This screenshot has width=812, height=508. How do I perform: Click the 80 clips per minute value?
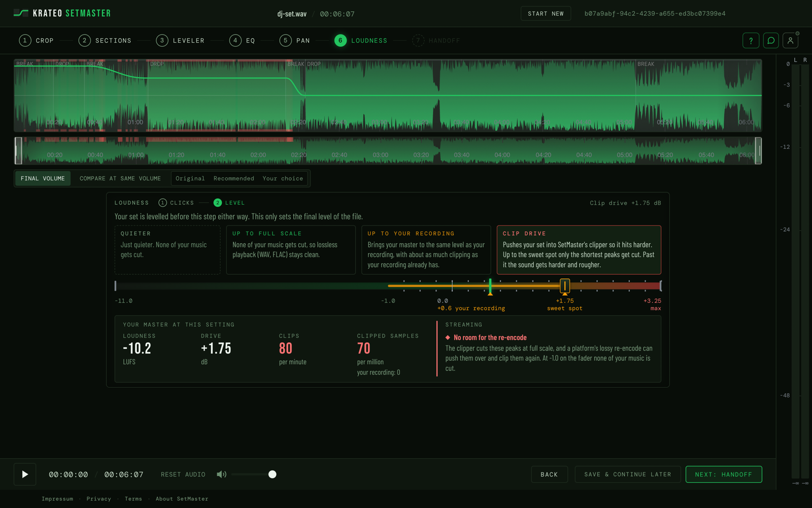tap(286, 348)
